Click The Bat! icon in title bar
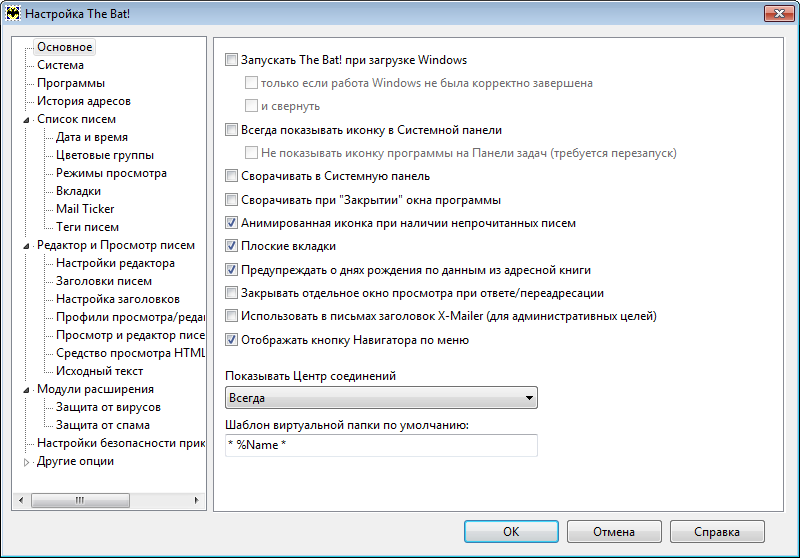This screenshot has width=800, height=558. click(x=13, y=13)
